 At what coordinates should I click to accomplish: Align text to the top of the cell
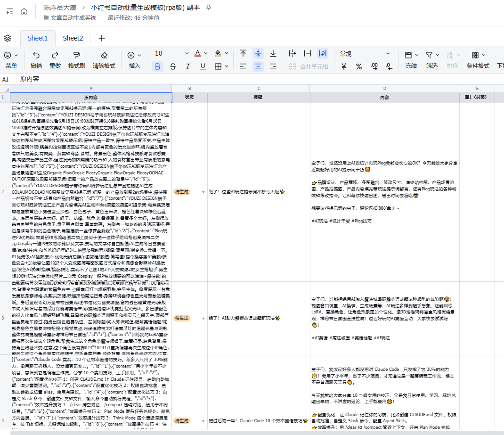pos(243,53)
